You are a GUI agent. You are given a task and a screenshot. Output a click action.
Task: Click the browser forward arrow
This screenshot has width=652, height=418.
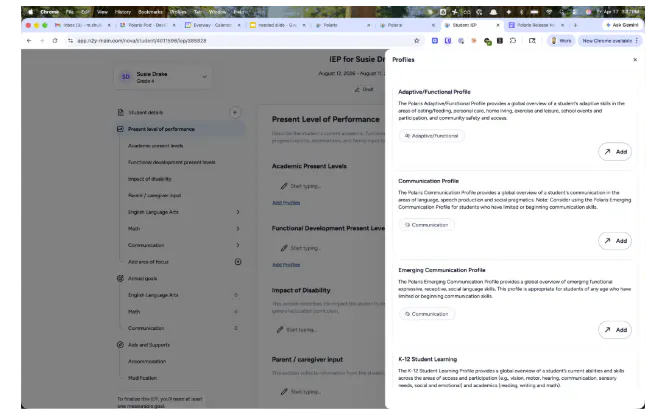click(42, 41)
